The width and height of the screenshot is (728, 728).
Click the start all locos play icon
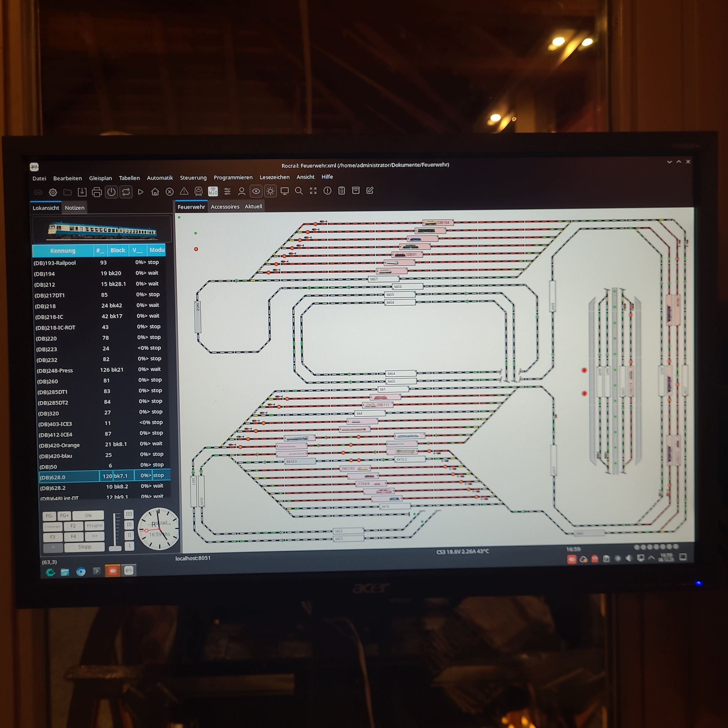(140, 192)
